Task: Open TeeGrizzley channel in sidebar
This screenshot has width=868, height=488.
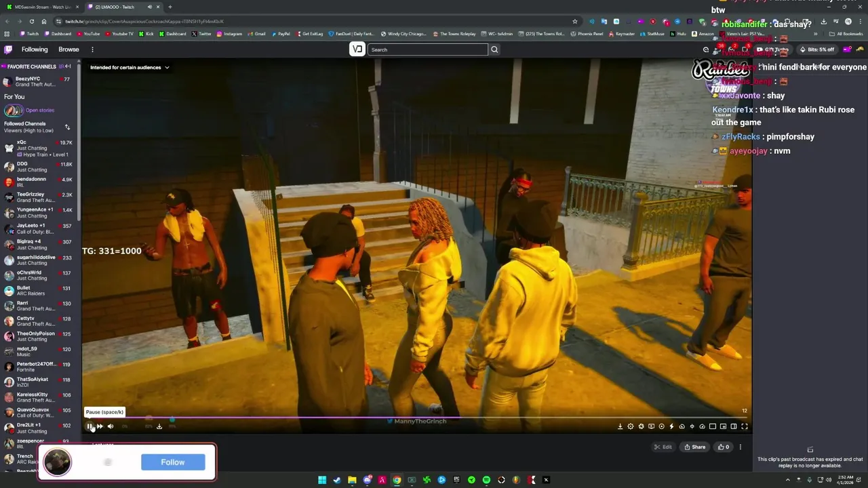Action: coord(39,197)
